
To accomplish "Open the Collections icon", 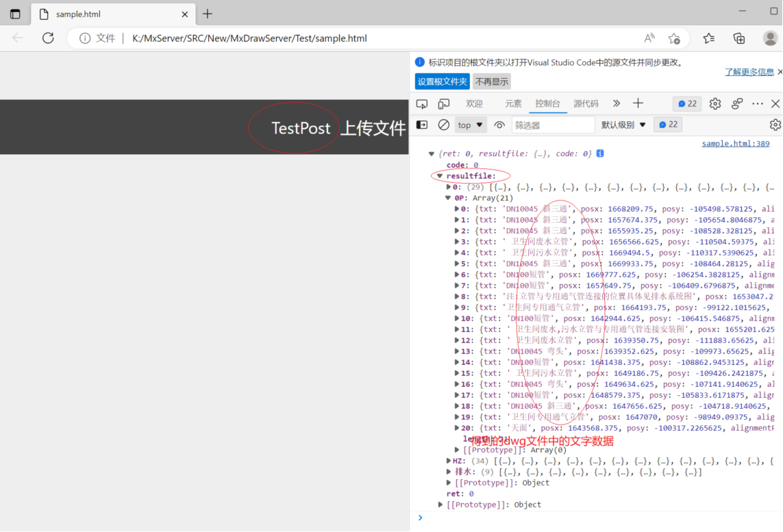I will coord(739,38).
